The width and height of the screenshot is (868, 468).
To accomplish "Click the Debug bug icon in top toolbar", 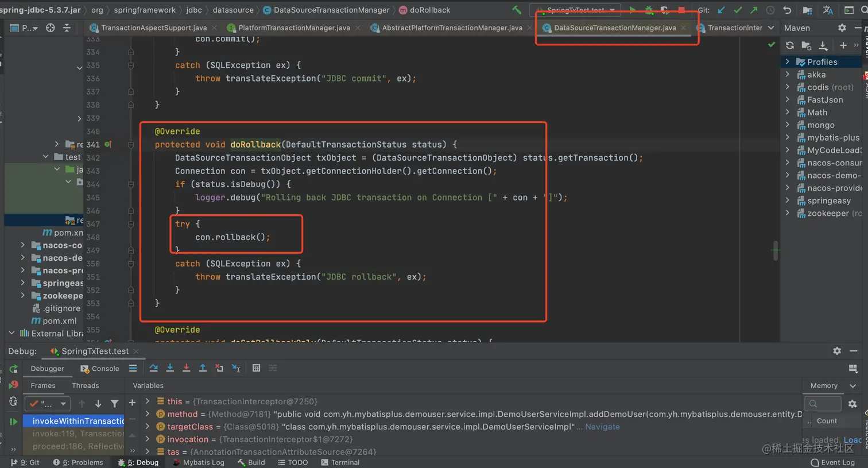I will point(649,10).
